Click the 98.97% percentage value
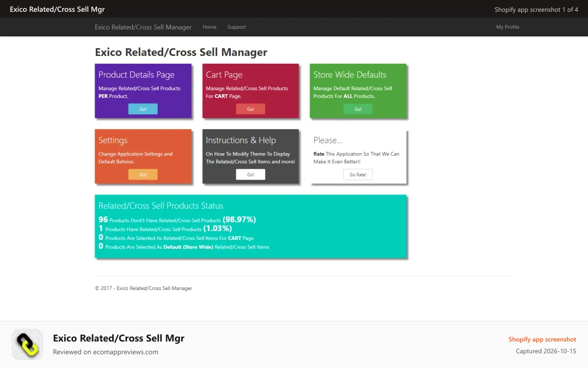The image size is (588, 368). tap(239, 219)
